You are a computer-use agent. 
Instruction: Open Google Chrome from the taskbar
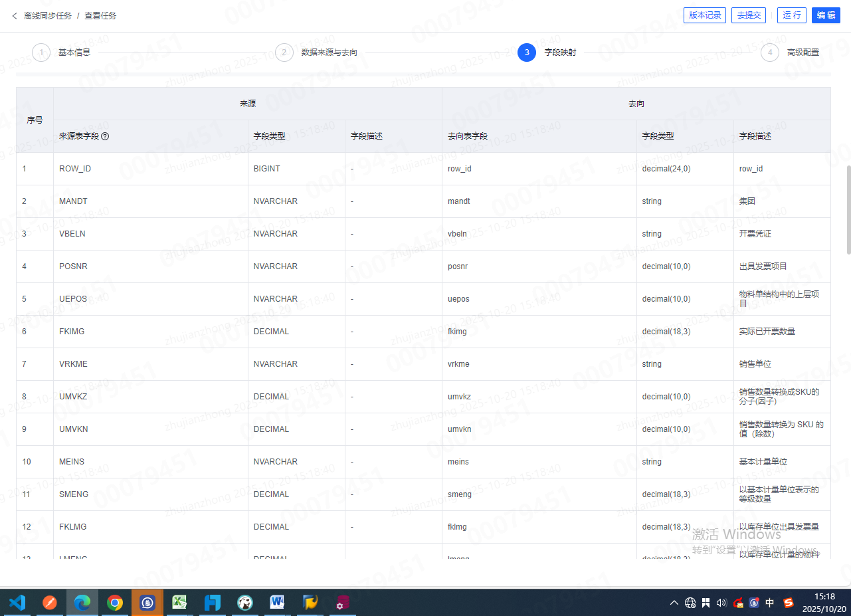pyautogui.click(x=115, y=603)
